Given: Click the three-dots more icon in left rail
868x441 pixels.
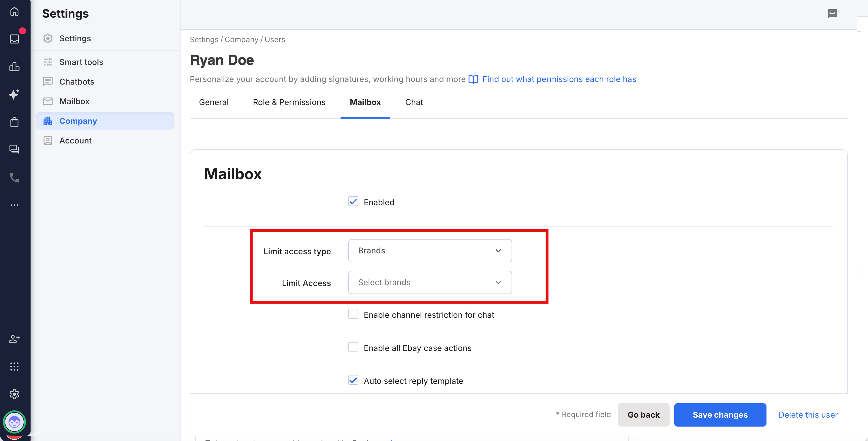Looking at the screenshot, I should coord(14,205).
